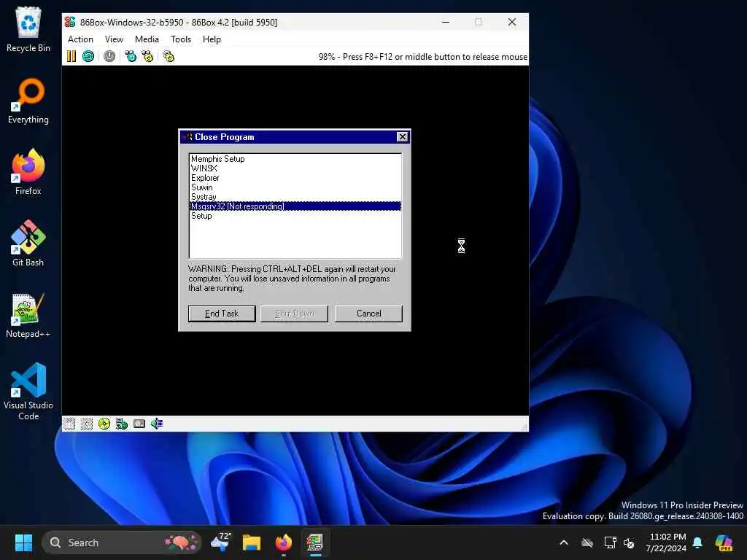Open the View menu
Image resolution: width=747 pixels, height=560 pixels.
click(114, 39)
